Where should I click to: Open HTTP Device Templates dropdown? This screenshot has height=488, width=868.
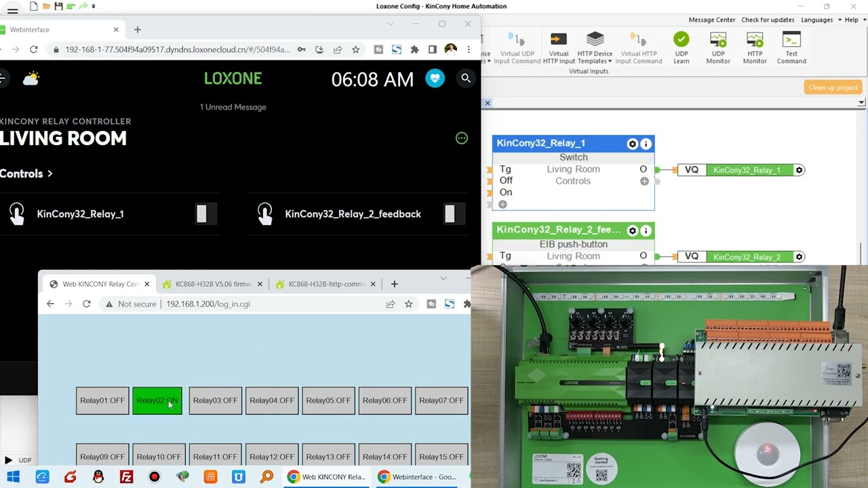[x=595, y=47]
